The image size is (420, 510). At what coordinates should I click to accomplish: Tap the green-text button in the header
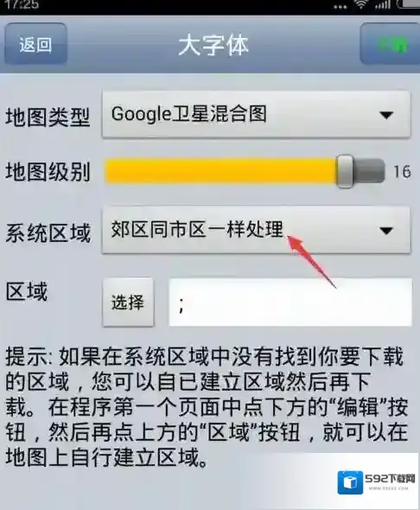(390, 44)
